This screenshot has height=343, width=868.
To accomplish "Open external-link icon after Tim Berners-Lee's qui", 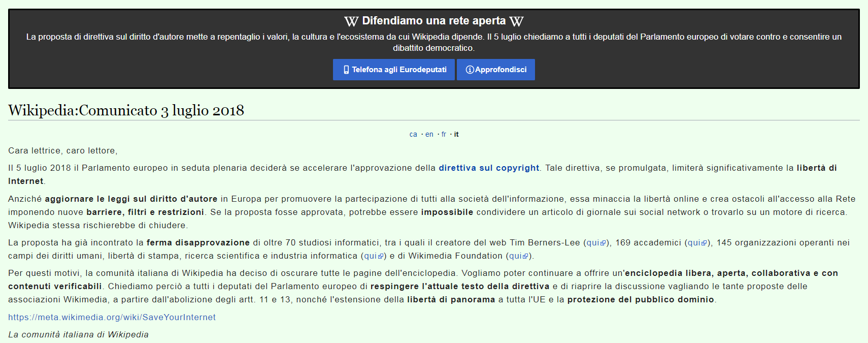I will [x=603, y=243].
